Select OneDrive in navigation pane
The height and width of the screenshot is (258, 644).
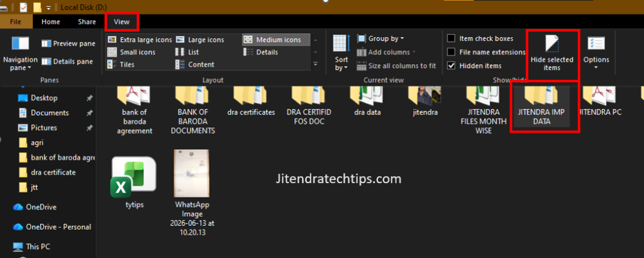35,207
